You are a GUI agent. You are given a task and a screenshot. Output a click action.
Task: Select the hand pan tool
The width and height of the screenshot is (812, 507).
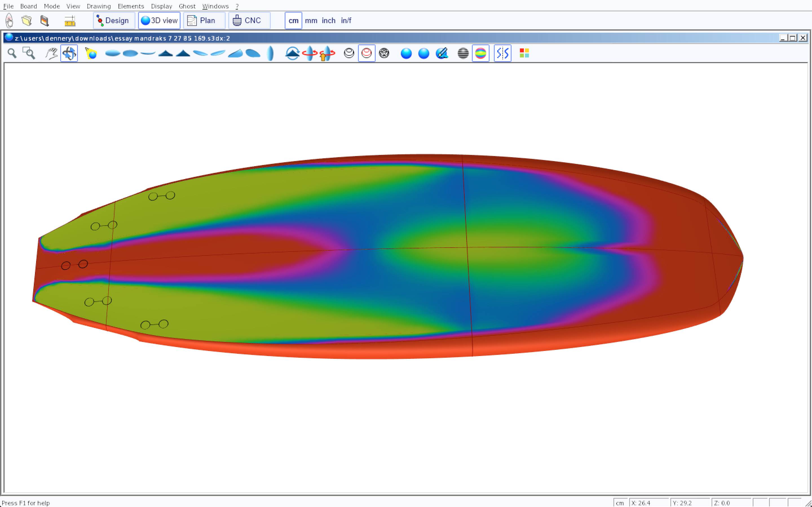pos(51,53)
